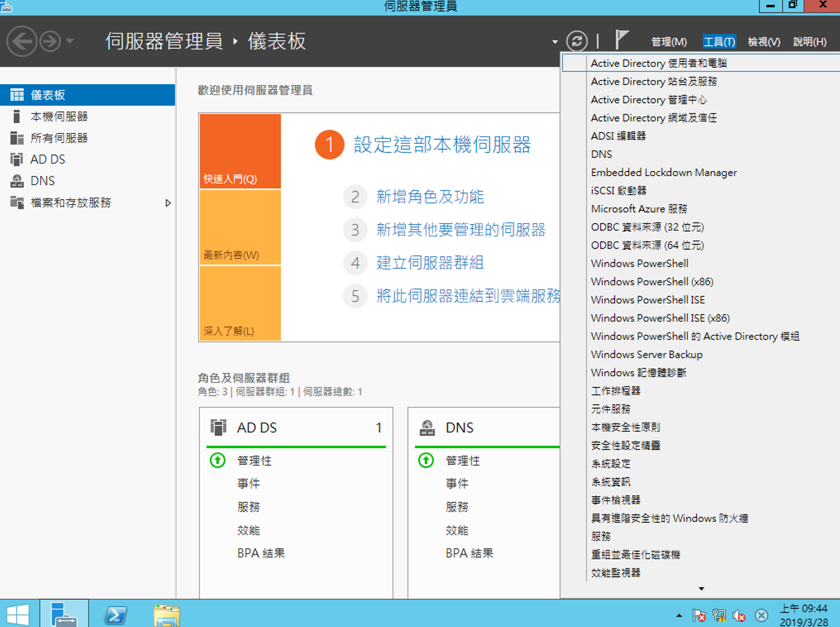
Task: Click the 檔案和存放服務 sidebar icon
Action: click(x=17, y=203)
